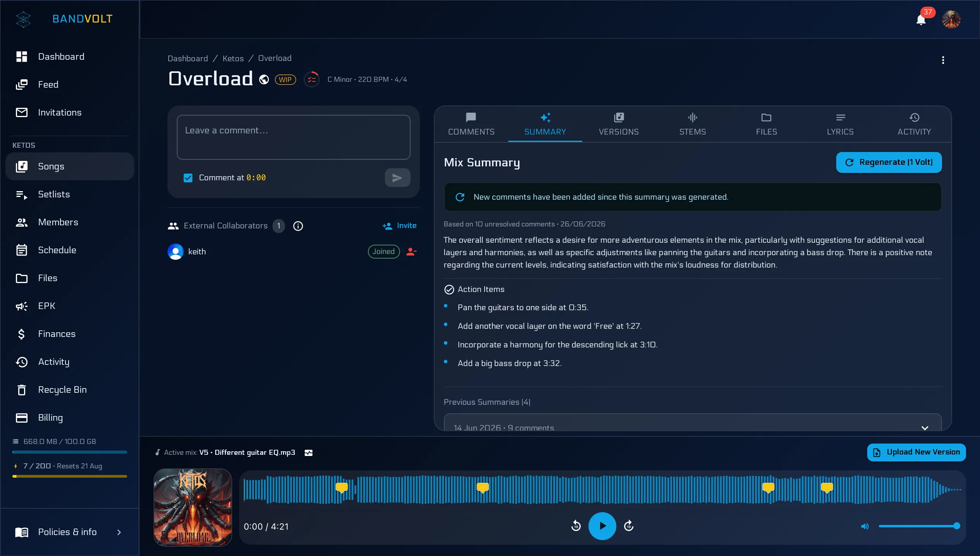Switch to the Activity tab in song panel
Image resolution: width=980 pixels, height=556 pixels.
pyautogui.click(x=914, y=124)
